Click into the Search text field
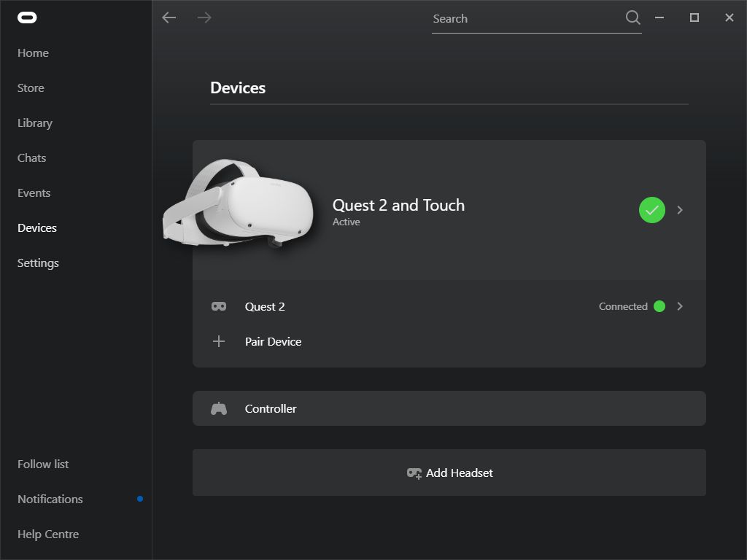747x560 pixels. 525,19
